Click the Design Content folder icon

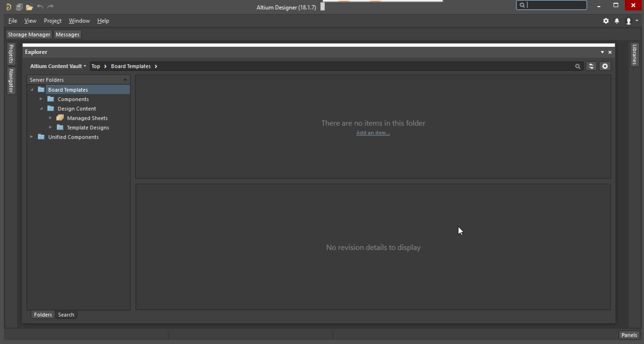pyautogui.click(x=50, y=109)
